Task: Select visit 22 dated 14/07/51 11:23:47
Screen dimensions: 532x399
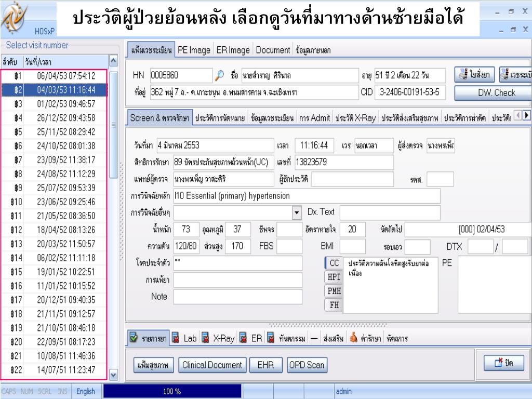Action: 54,370
